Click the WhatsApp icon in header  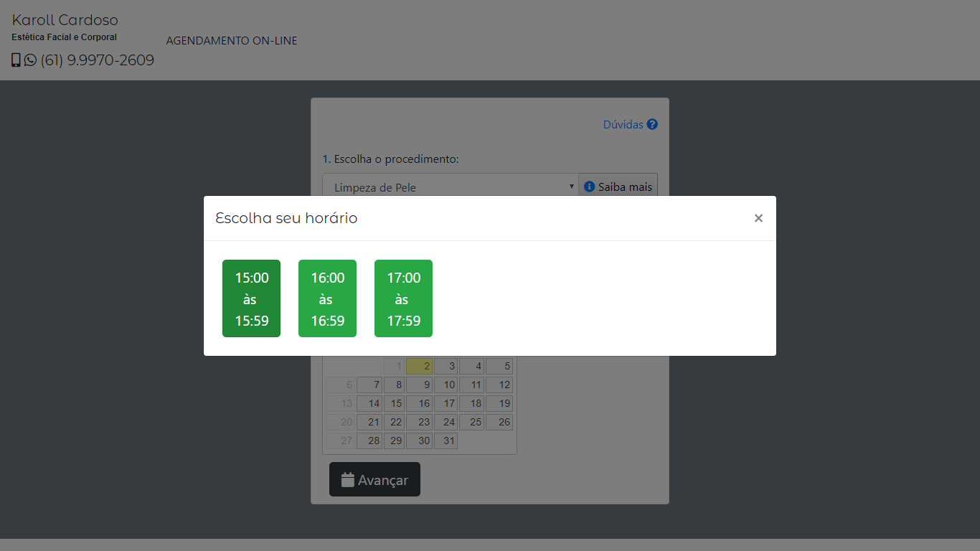30,60
